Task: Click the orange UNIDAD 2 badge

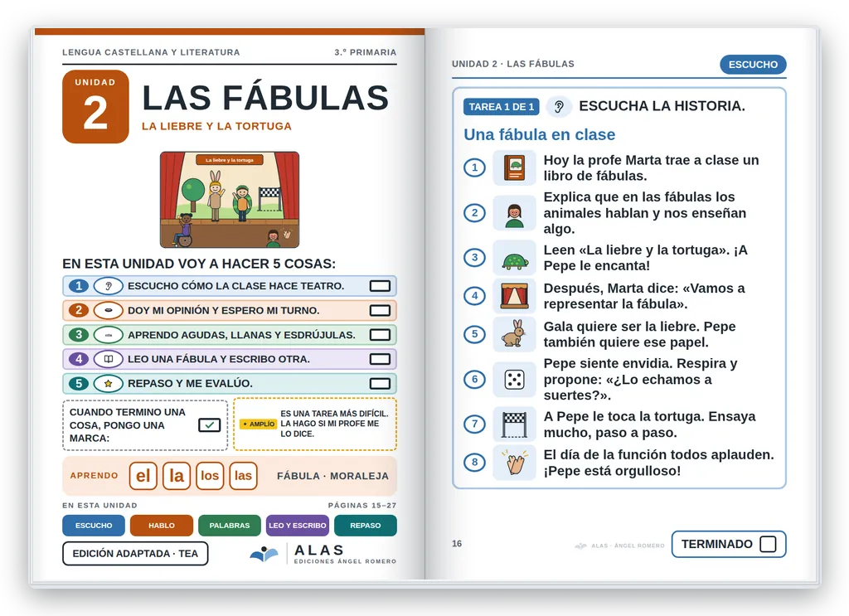Action: click(96, 107)
